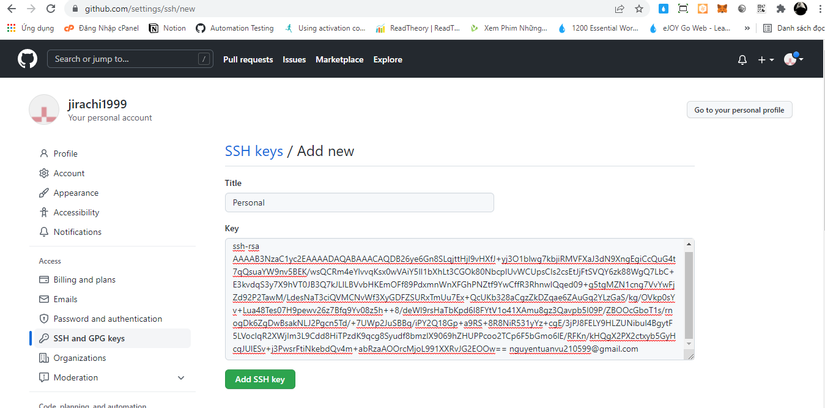The height and width of the screenshot is (408, 825).
Task: Open Đăng Nhập cPanel bookmark
Action: 101,28
